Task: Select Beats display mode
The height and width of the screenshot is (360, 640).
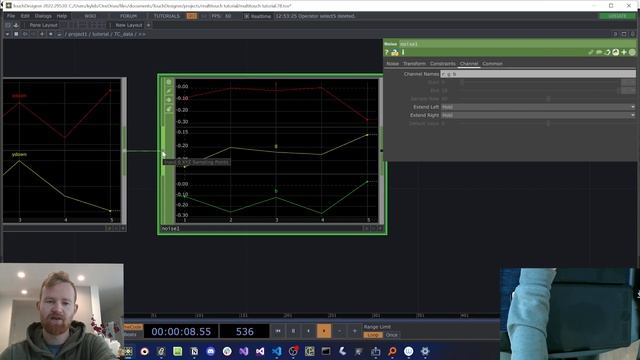Action: pyautogui.click(x=130, y=334)
